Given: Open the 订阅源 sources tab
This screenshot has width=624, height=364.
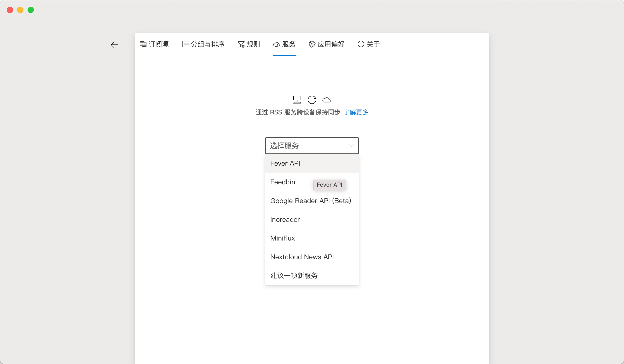Looking at the screenshot, I should [x=154, y=44].
